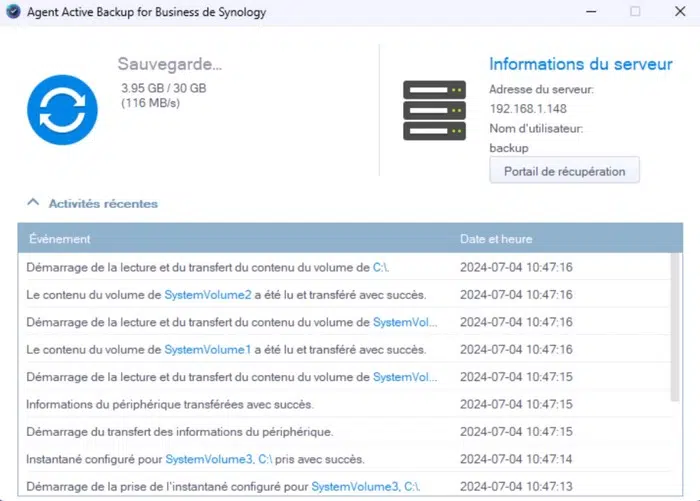Click the progress text 3.95 GB / 30 GB
The height and width of the screenshot is (501, 700).
pyautogui.click(x=163, y=88)
